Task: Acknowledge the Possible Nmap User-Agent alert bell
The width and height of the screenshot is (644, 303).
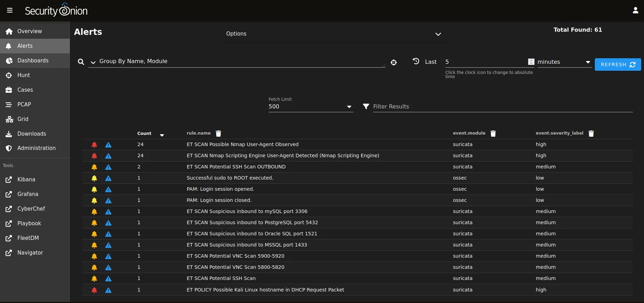Action: 94,145
